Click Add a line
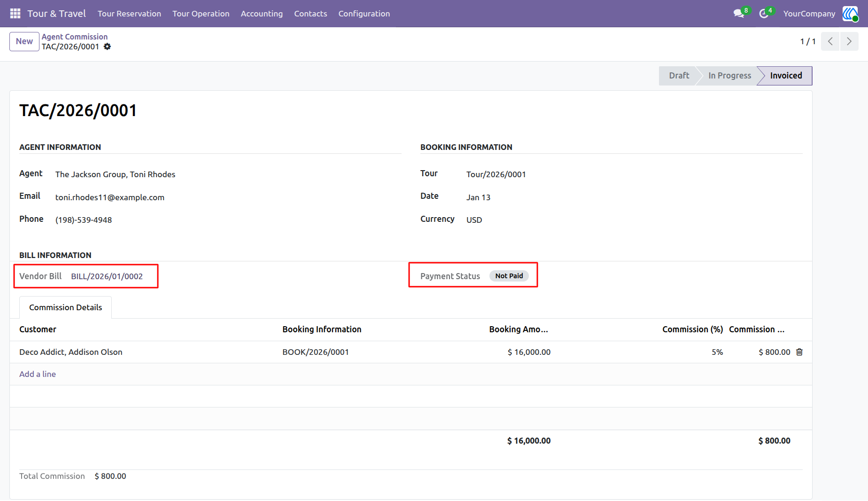The image size is (868, 501). point(38,374)
